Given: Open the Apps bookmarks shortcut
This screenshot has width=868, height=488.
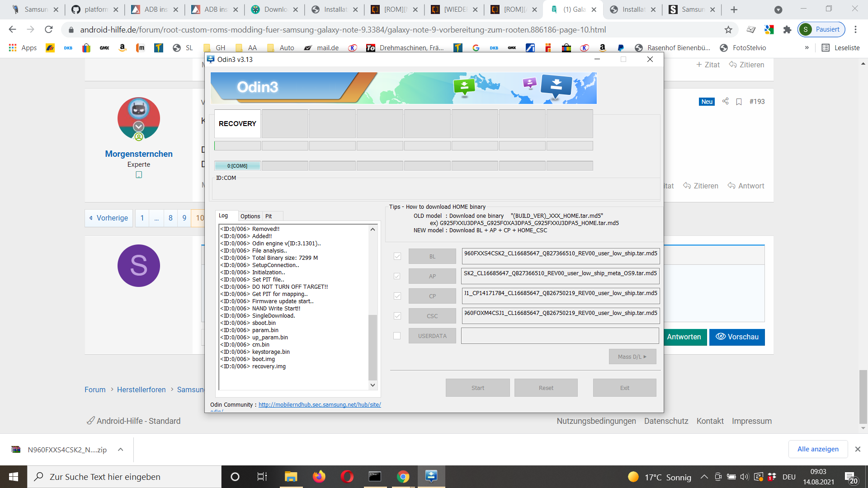Looking at the screenshot, I should (x=23, y=48).
